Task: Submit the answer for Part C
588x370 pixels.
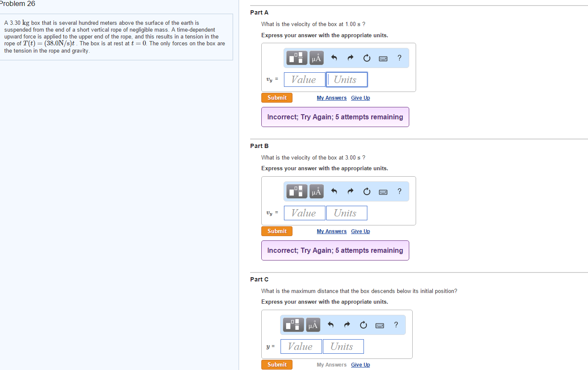Action: pos(277,364)
